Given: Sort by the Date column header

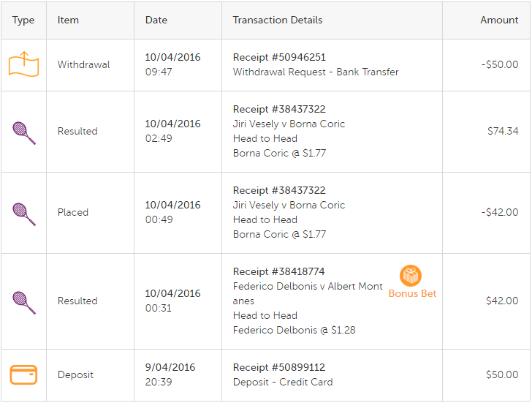Looking at the screenshot, I should tap(156, 20).
